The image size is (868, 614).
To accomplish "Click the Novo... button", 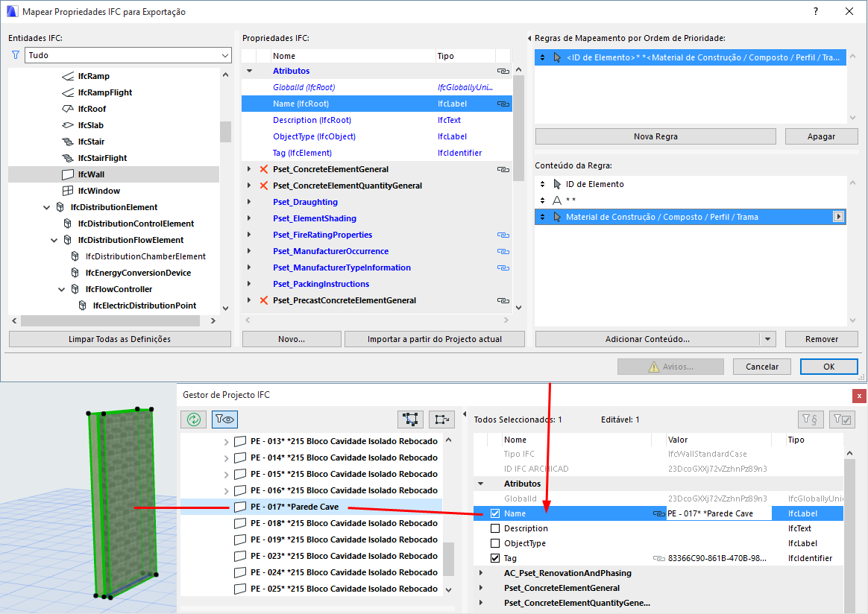I will click(x=292, y=339).
